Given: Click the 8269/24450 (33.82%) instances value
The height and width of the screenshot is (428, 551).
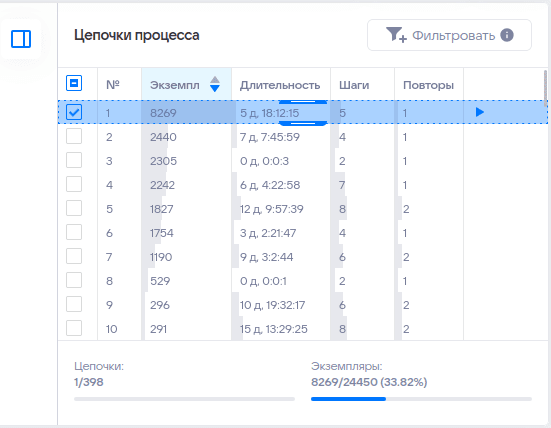Looking at the screenshot, I should tap(369, 382).
